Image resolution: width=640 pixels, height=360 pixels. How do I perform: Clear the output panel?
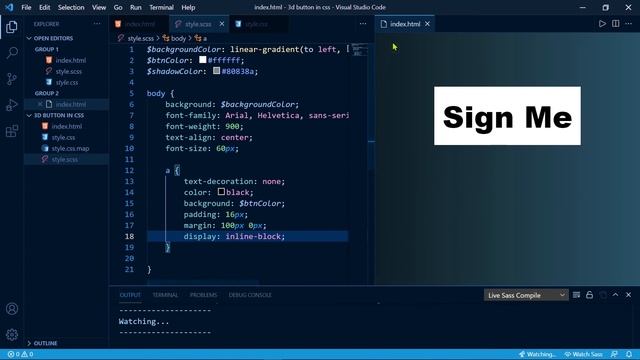pyautogui.click(x=576, y=295)
